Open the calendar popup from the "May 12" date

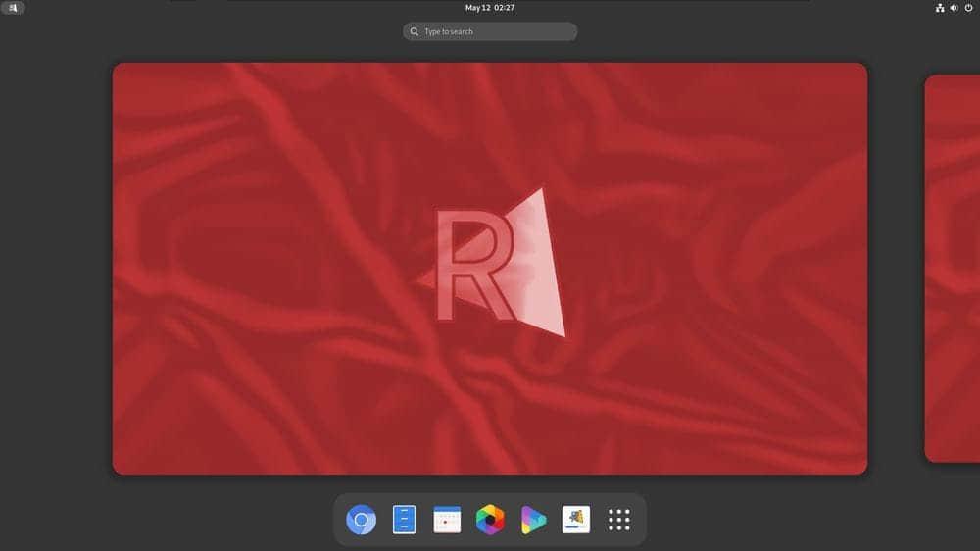478,8
